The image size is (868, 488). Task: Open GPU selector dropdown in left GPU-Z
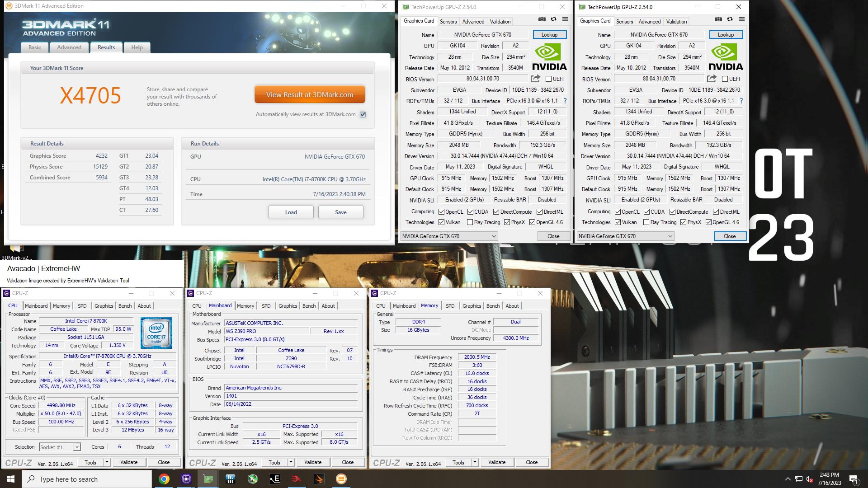tap(449, 236)
